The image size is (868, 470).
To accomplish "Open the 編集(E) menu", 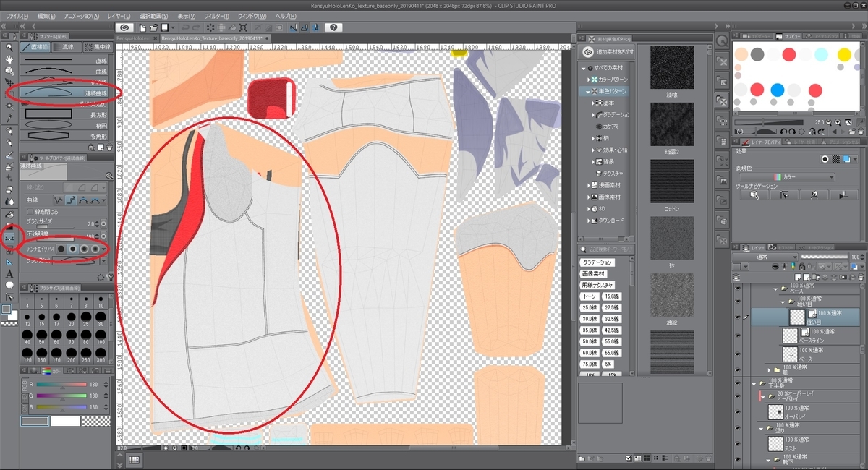I will [x=46, y=15].
